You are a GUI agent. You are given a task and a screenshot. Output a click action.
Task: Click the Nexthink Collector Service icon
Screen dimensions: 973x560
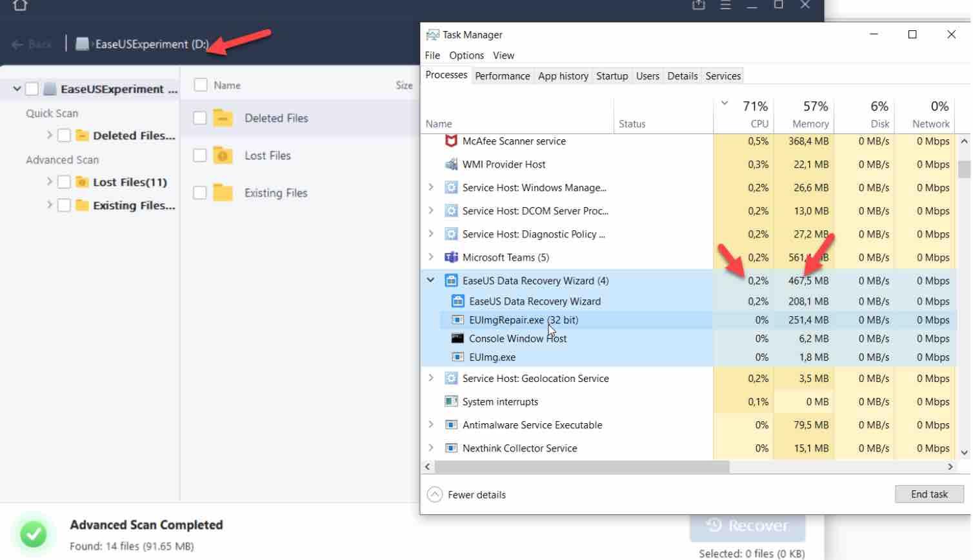(x=451, y=448)
